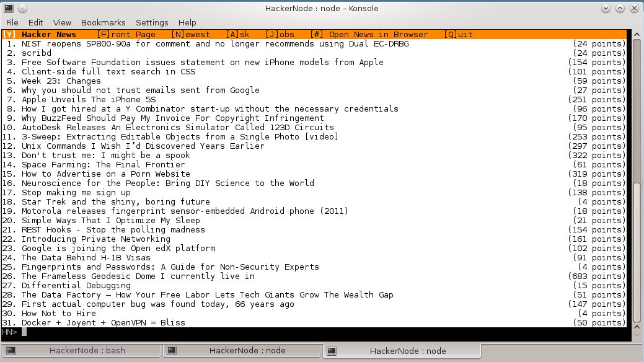Click How Not to Hire
644x362 pixels.
coord(59,314)
